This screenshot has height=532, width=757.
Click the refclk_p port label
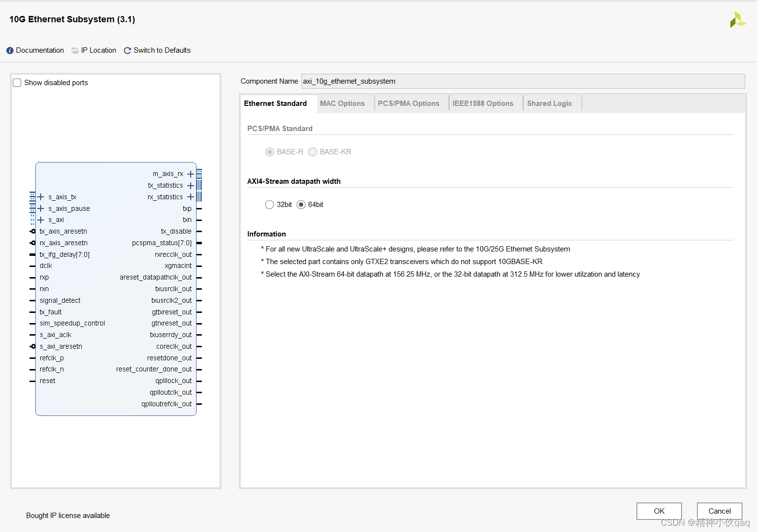[x=52, y=358]
